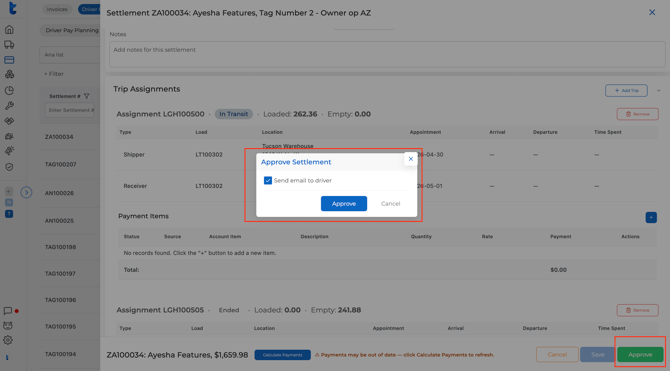Image resolution: width=670 pixels, height=371 pixels.
Task: Click the Save button in footer
Action: point(597,354)
